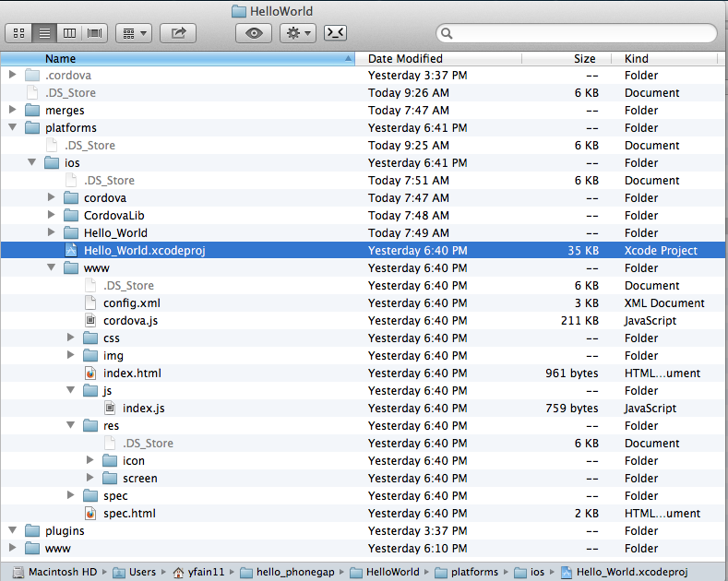This screenshot has width=728, height=581.
Task: Open the Action gear menu
Action: pos(297,33)
